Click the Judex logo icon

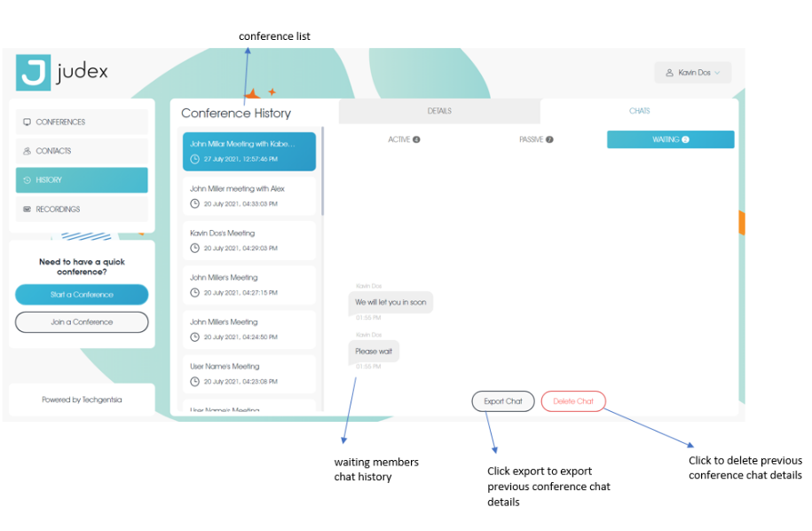(x=33, y=73)
